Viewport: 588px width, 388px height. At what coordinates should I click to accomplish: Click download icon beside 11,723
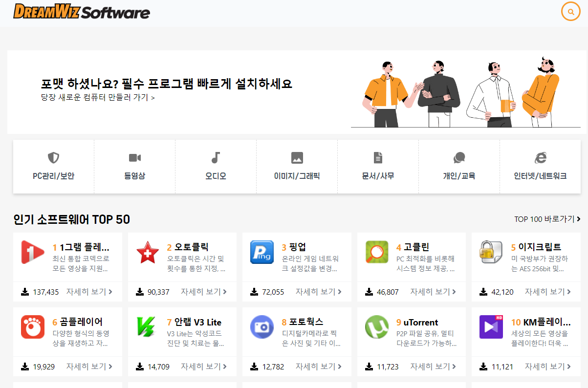coord(369,366)
